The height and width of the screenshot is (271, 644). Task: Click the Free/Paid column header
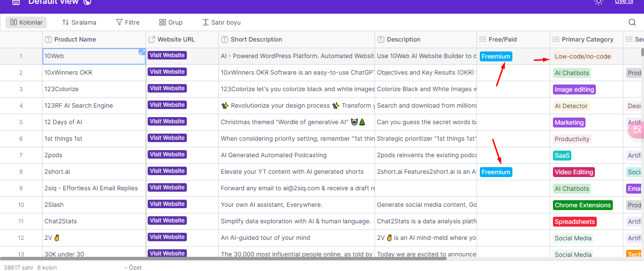513,39
